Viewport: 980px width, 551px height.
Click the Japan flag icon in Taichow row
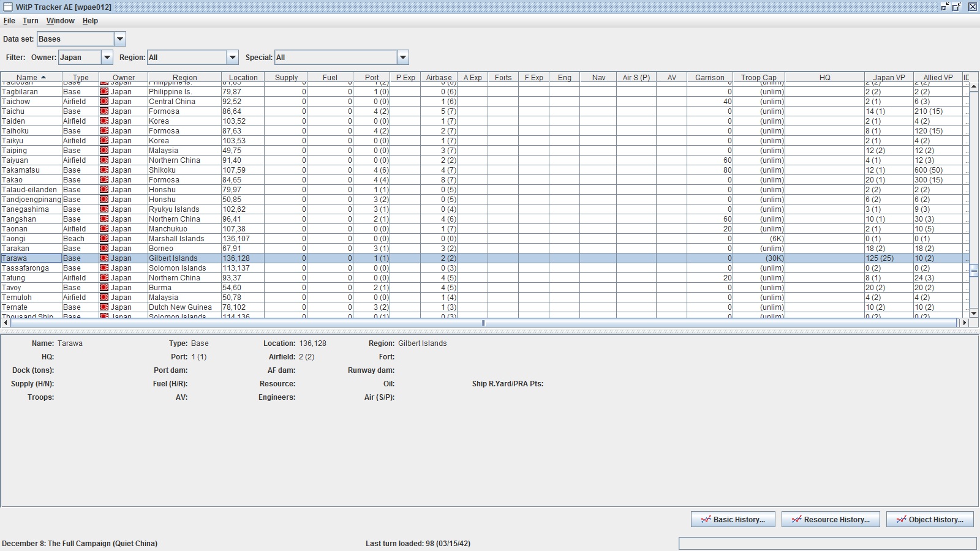(x=104, y=102)
